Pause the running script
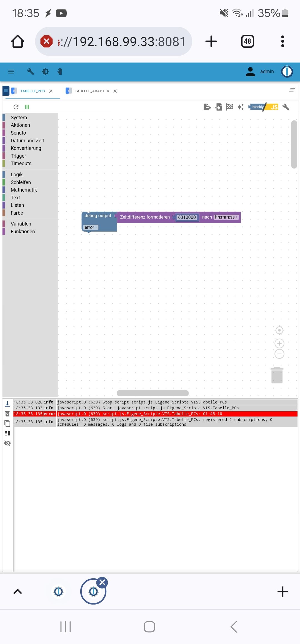 click(x=27, y=107)
